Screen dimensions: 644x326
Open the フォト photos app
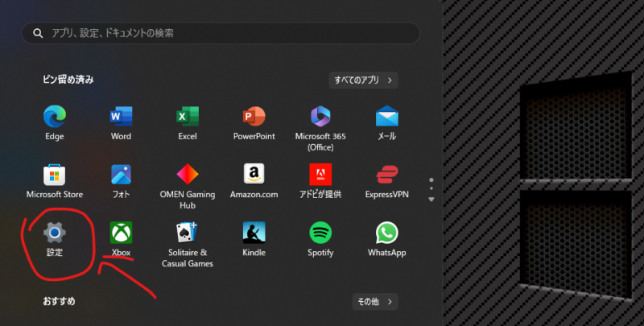point(122,175)
